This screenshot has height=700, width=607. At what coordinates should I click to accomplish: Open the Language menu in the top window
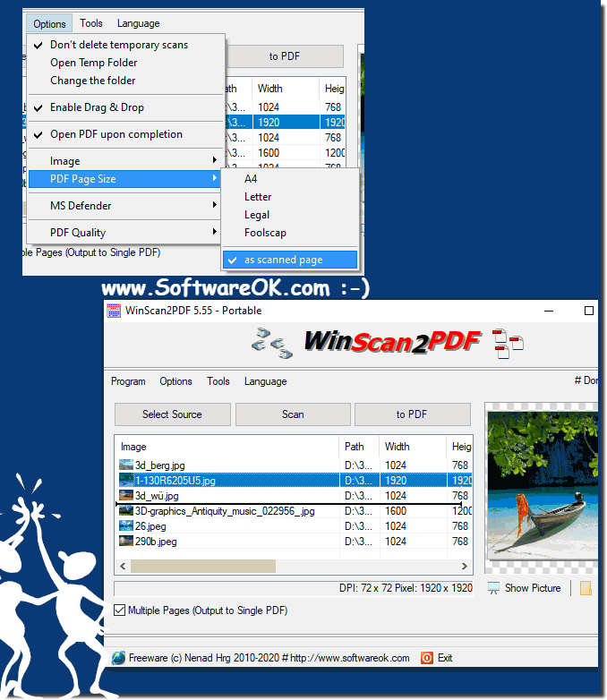point(139,23)
